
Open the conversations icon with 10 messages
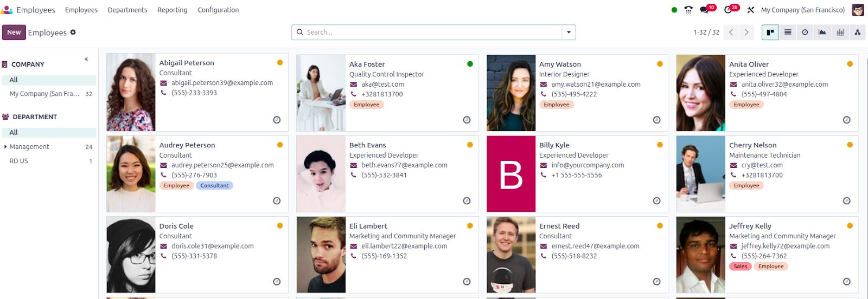pyautogui.click(x=705, y=10)
